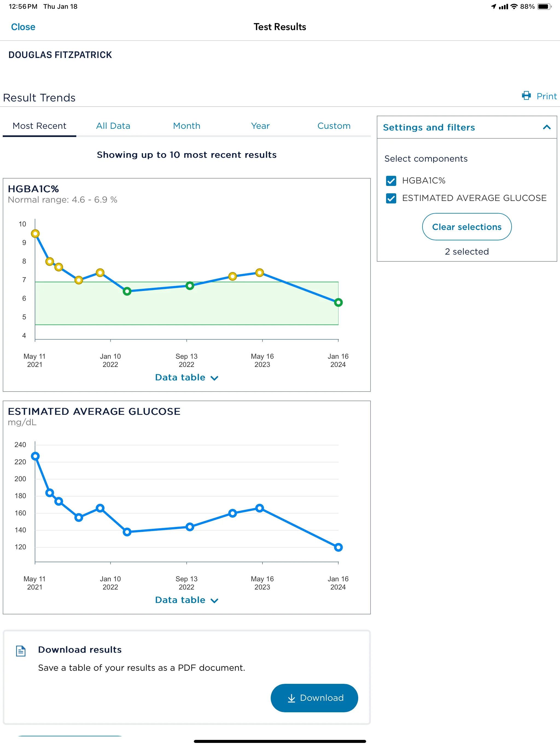The width and height of the screenshot is (560, 747).
Task: Click the Jan 16 2024 HGBA1C green data point
Action: [x=338, y=303]
